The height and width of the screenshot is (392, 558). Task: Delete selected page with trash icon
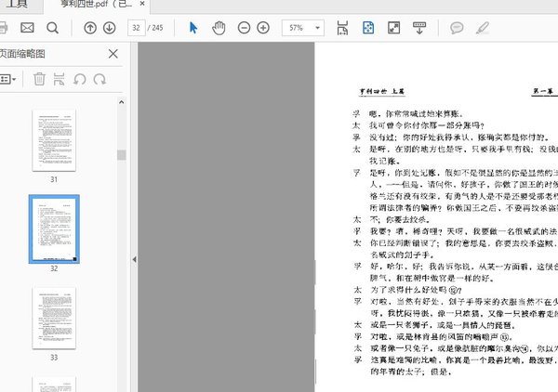[x=39, y=79]
